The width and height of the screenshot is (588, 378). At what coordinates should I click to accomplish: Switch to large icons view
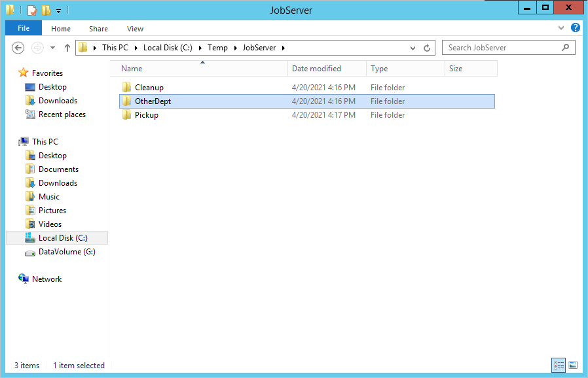tap(573, 365)
